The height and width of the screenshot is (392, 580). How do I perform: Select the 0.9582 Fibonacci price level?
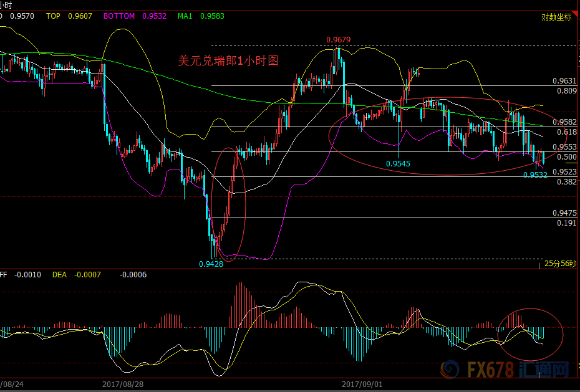pyautogui.click(x=564, y=122)
